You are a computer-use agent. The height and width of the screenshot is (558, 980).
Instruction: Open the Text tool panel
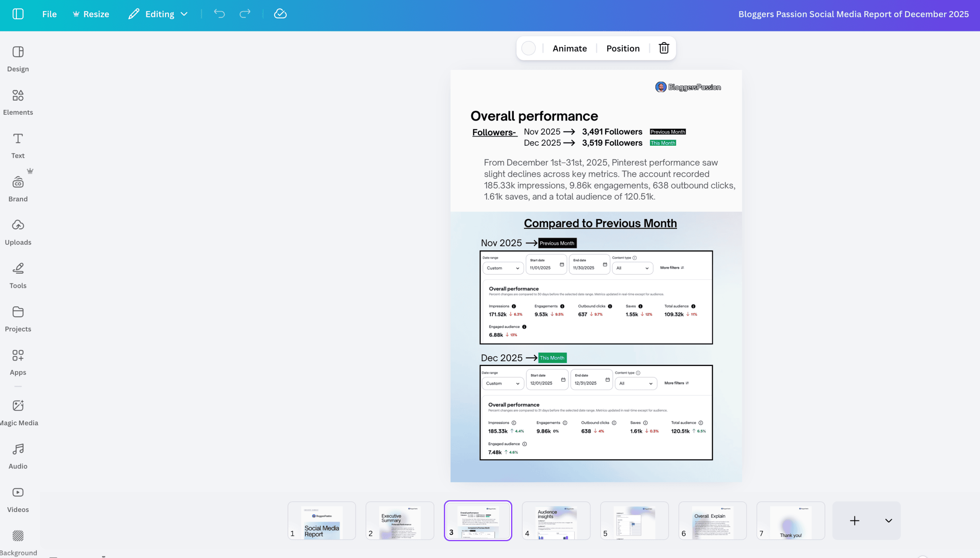click(x=18, y=145)
